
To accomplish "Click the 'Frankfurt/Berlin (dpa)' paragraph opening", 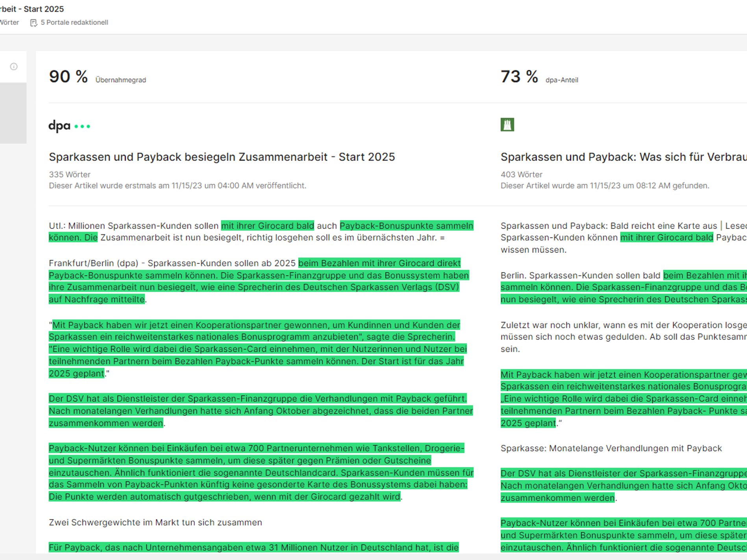I will point(93,263).
